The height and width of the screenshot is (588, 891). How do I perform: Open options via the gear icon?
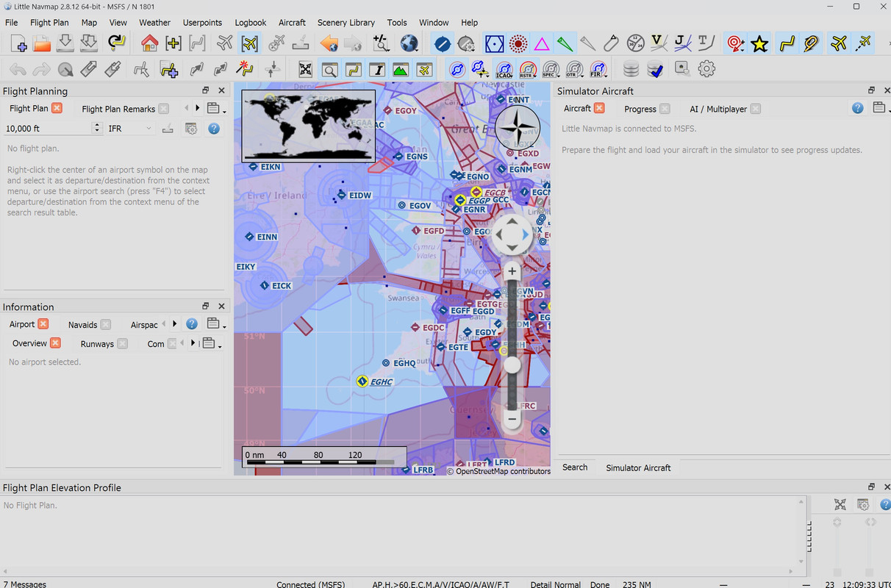(706, 70)
